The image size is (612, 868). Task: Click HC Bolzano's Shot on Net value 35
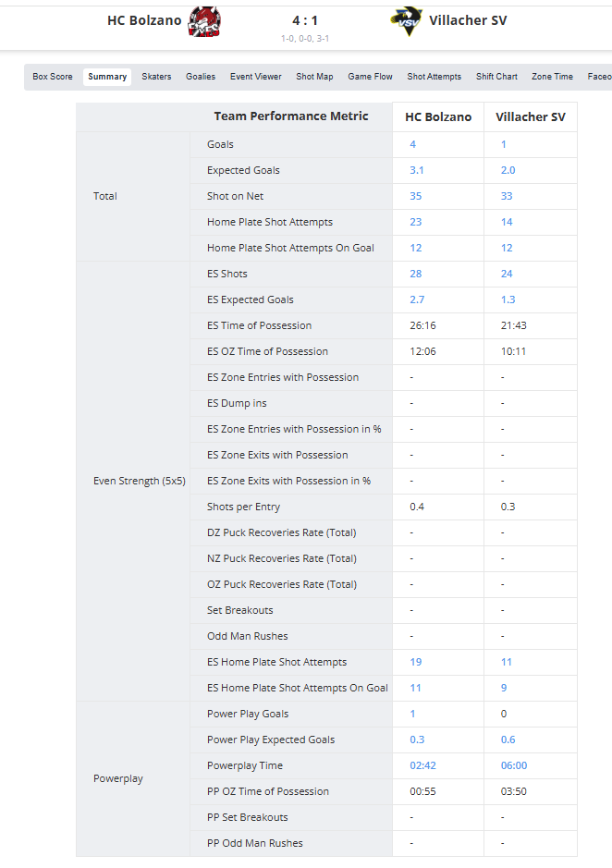click(x=416, y=196)
